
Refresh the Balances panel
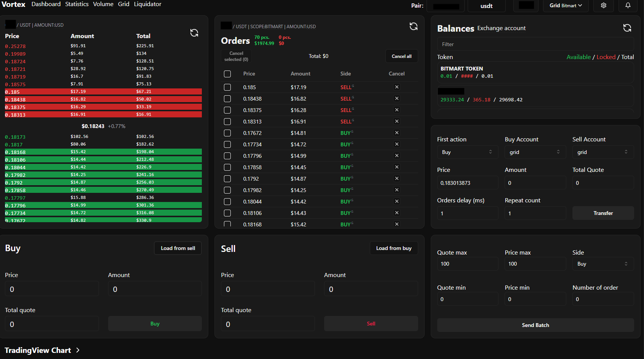627,28
